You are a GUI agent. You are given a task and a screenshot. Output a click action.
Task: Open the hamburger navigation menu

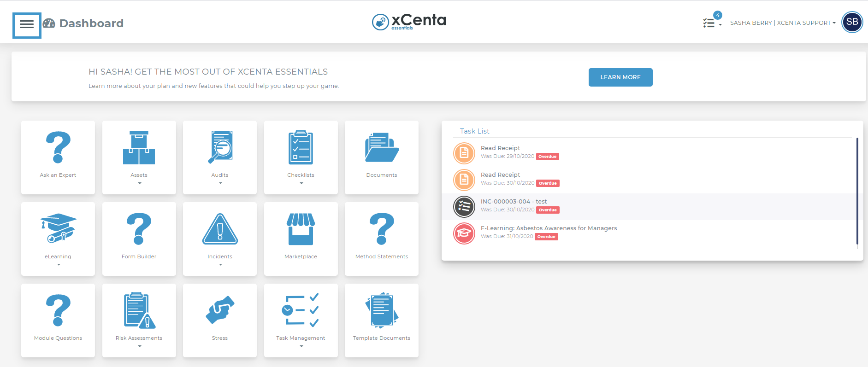click(27, 25)
